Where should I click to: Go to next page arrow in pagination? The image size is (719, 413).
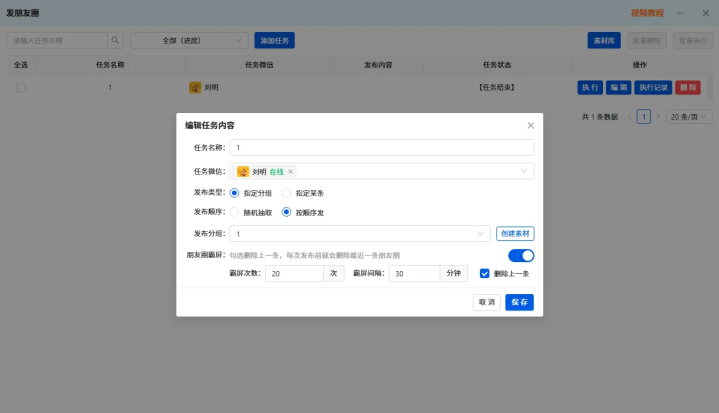(x=658, y=117)
